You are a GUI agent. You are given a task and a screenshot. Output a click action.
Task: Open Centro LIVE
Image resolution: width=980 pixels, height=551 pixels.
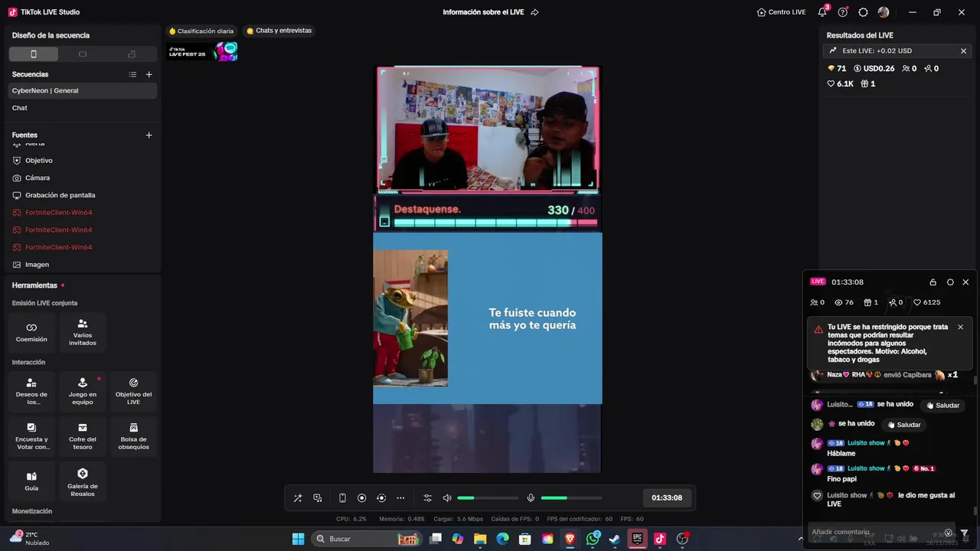click(x=781, y=12)
